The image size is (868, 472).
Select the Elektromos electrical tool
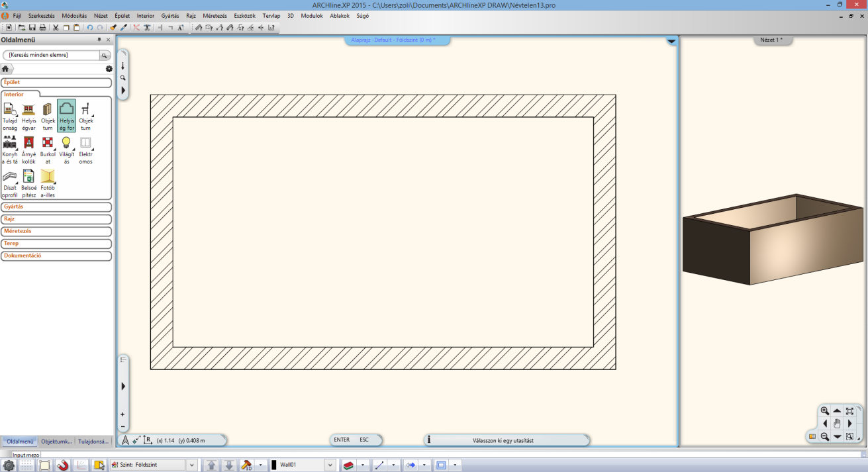[x=85, y=150]
